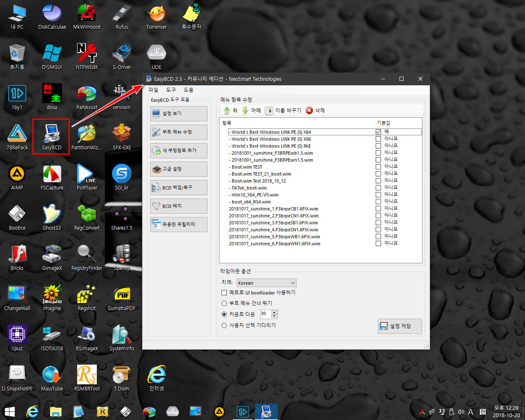The image size is (525, 420).
Task: Select the MkWimboot desktop icon
Action: pyautogui.click(x=87, y=16)
